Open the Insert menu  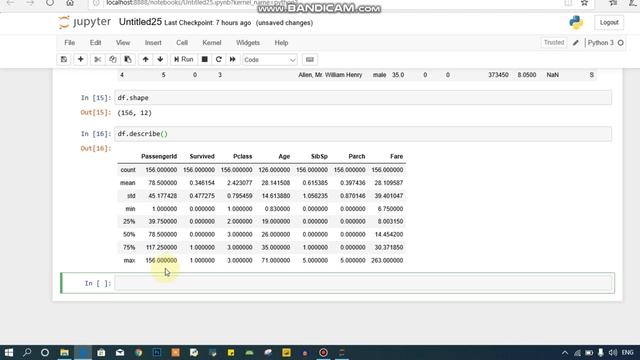pos(153,43)
